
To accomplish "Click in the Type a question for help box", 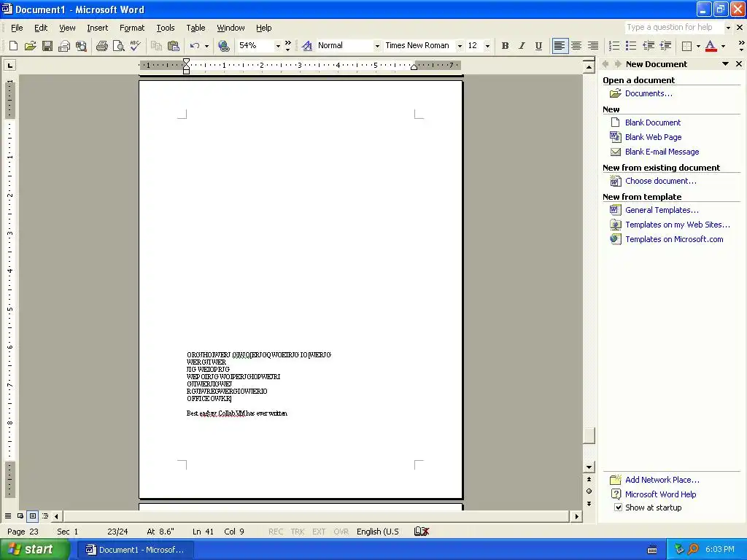I will 674,28.
